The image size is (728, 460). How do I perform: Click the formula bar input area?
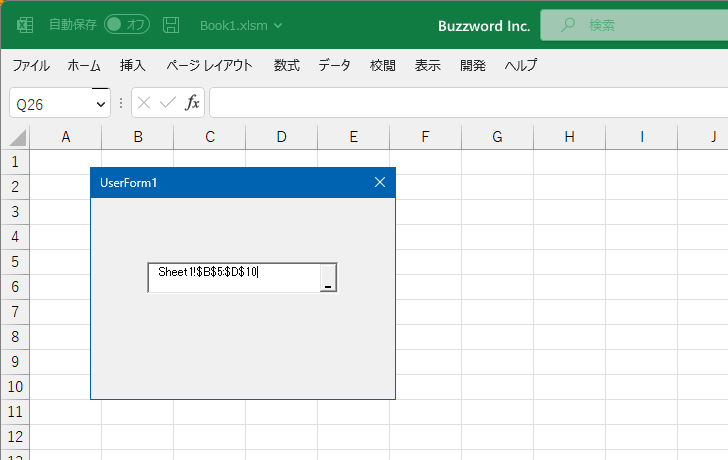(468, 103)
